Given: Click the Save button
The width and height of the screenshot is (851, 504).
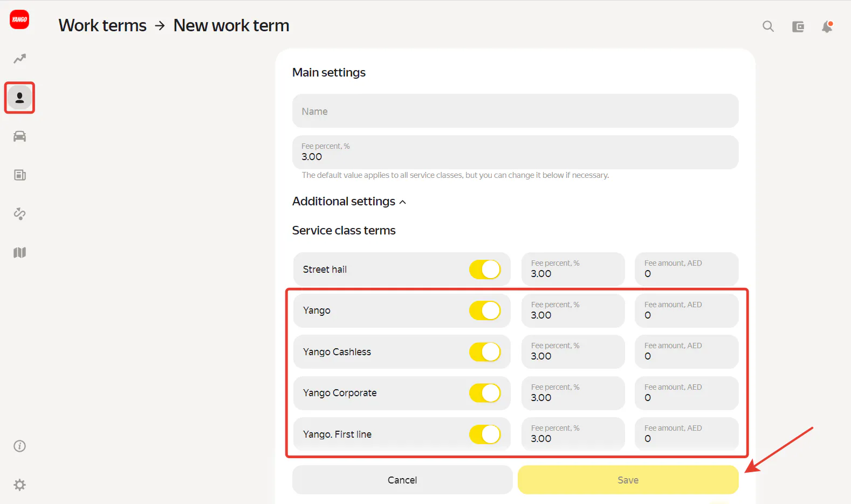Looking at the screenshot, I should (x=628, y=480).
